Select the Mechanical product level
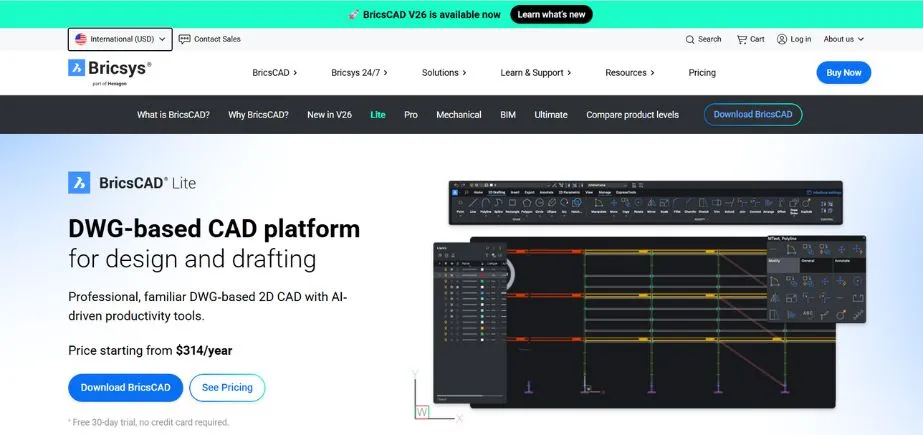Screen dimensions: 923x435 point(459,115)
